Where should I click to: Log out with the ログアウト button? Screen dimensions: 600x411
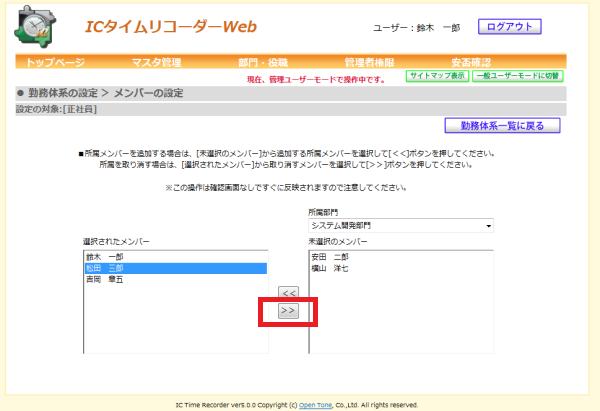click(x=509, y=27)
